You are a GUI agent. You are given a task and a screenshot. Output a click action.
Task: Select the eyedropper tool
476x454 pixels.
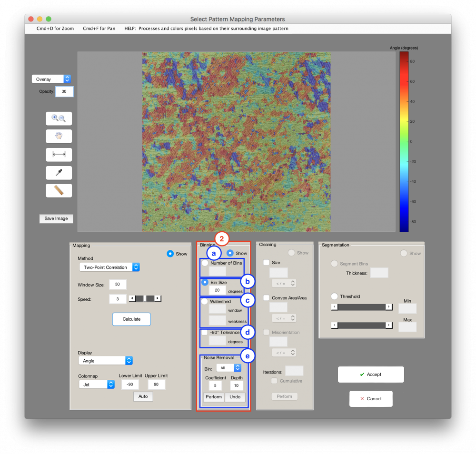pyautogui.click(x=59, y=173)
